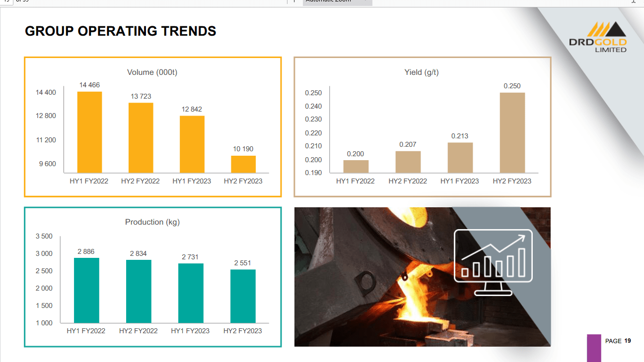Click the Yield (g/t) chart title

[422, 72]
